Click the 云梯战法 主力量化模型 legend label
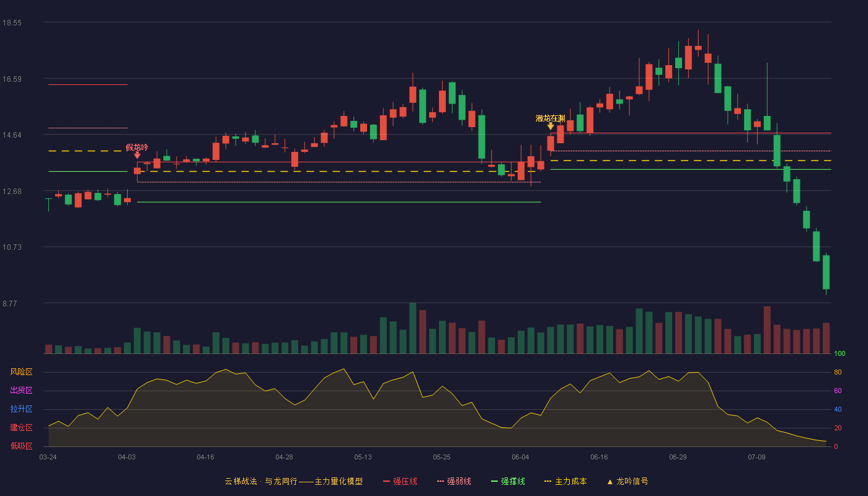This screenshot has height=496, width=868. coord(293,481)
